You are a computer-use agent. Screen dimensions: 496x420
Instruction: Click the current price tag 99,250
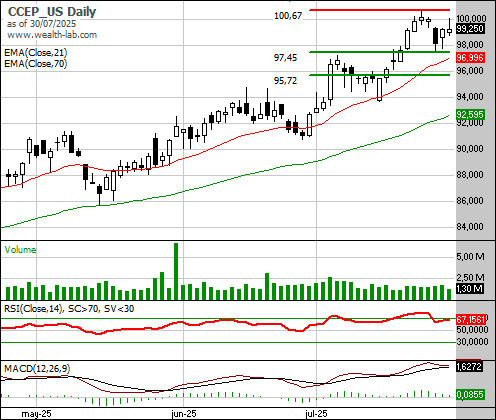(470, 29)
